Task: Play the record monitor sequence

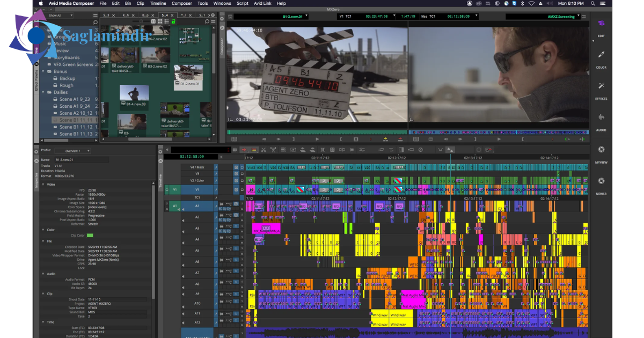Action: point(499,139)
